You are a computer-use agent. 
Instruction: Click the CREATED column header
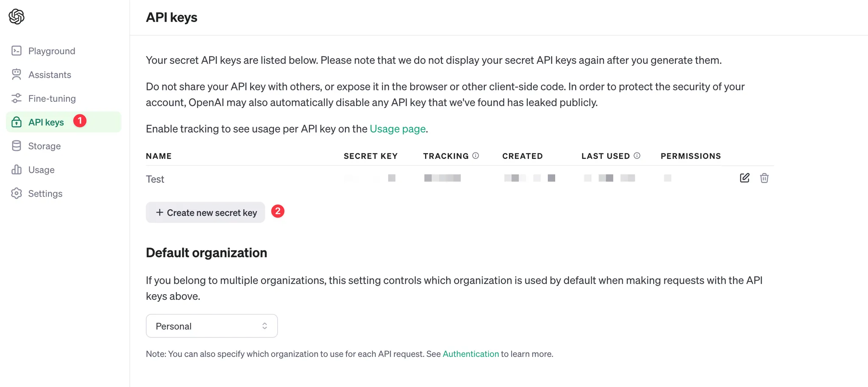pos(523,156)
